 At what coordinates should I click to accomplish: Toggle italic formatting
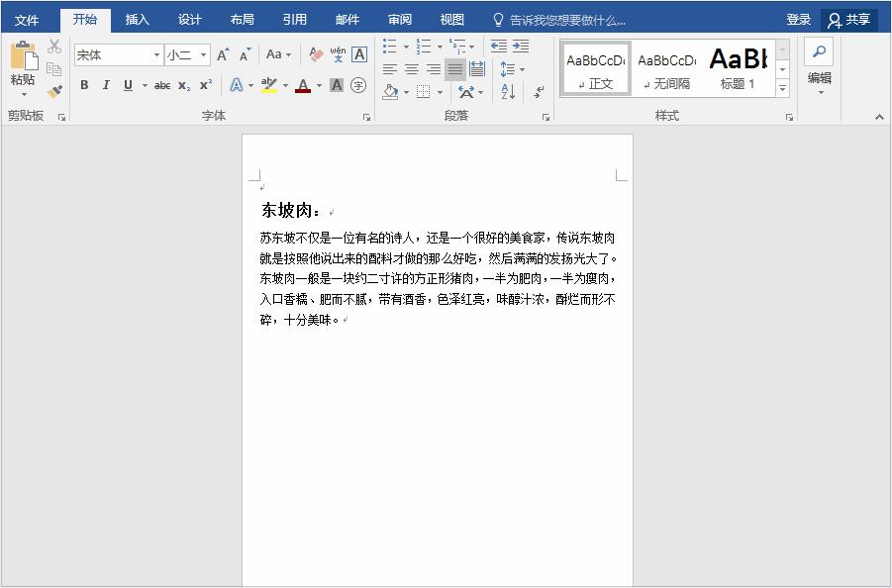pyautogui.click(x=106, y=87)
